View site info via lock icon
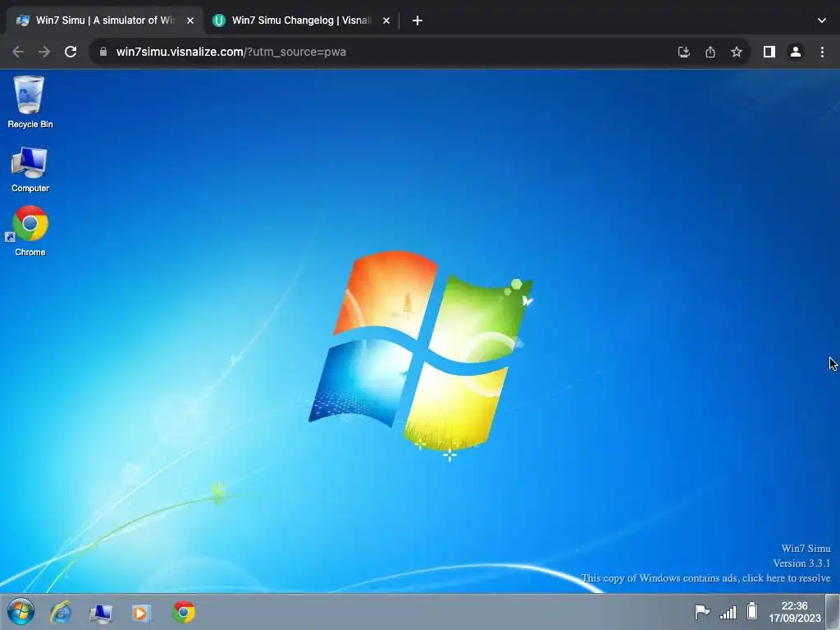 103,52
